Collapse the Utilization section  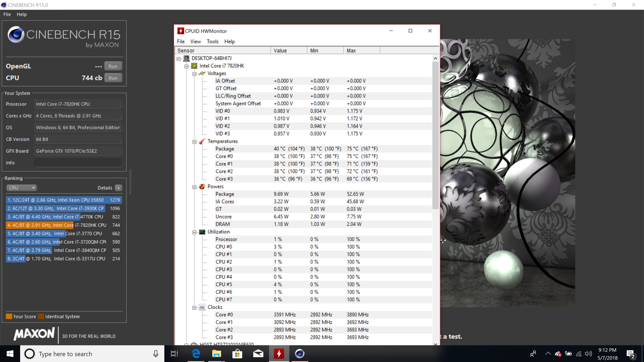(x=194, y=232)
